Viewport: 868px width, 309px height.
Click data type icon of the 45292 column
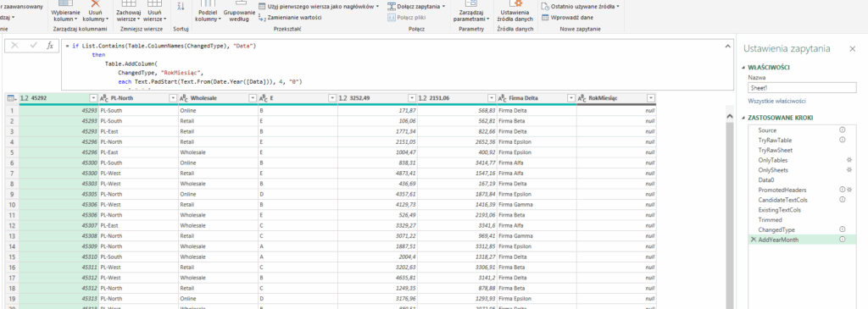point(25,98)
